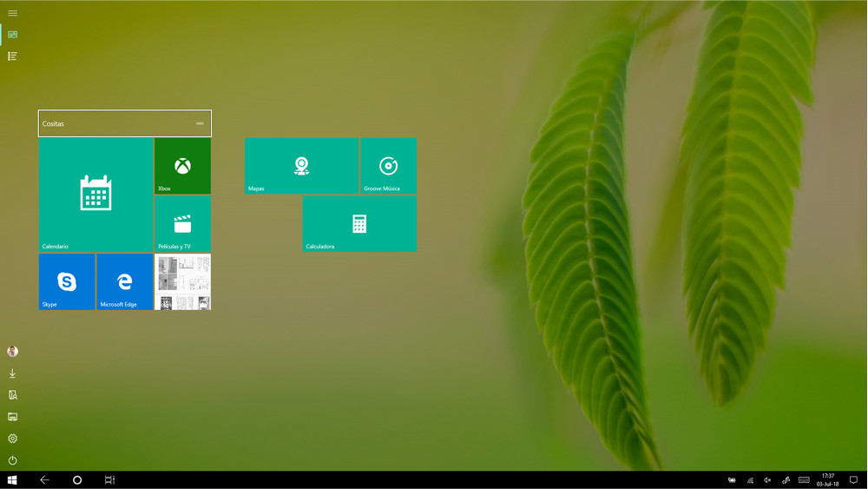Open the Action Center notifications
Viewport: 868px width, 489px height.
853,480
